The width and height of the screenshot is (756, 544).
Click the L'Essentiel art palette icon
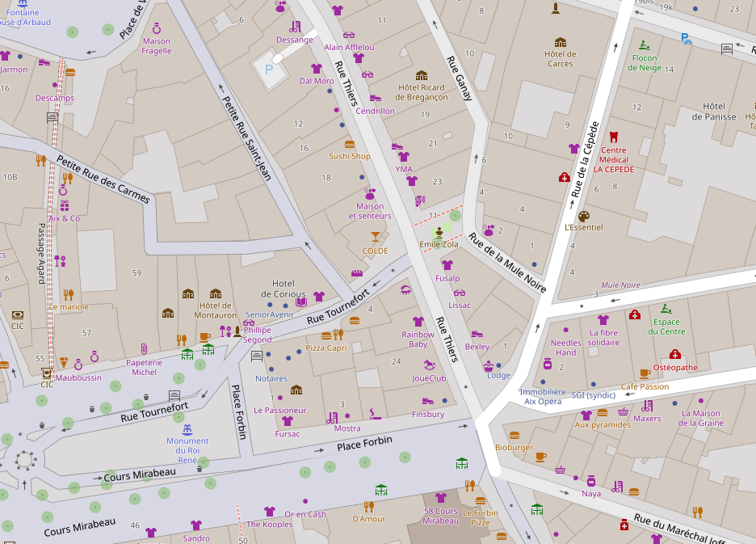pos(584,216)
